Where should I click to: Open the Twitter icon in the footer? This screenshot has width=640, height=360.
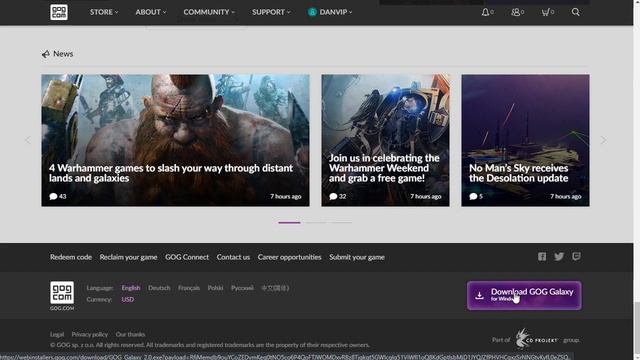tap(559, 256)
